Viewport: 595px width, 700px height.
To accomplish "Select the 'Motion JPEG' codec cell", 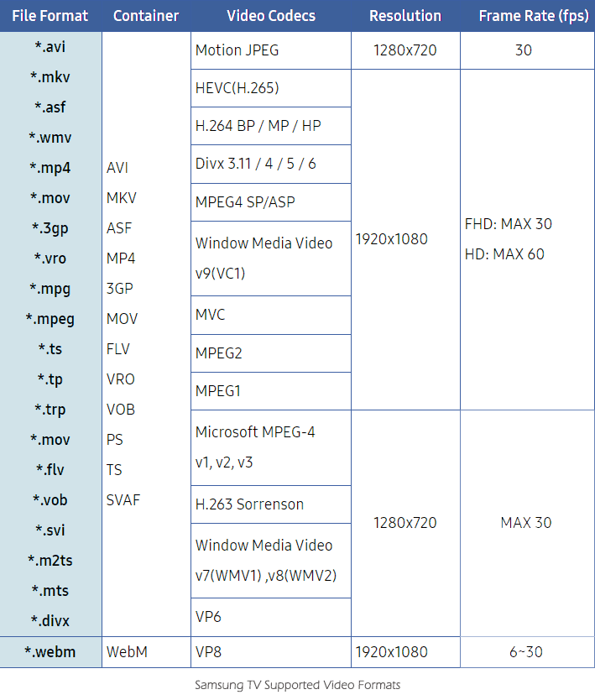I will click(271, 50).
